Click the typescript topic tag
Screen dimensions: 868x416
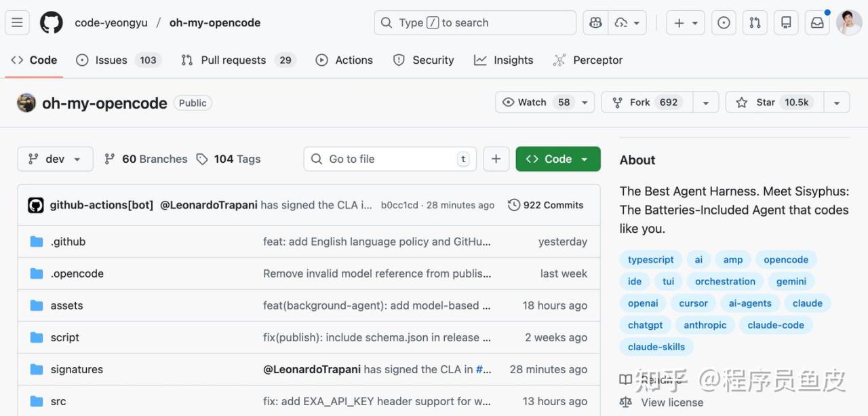click(650, 260)
